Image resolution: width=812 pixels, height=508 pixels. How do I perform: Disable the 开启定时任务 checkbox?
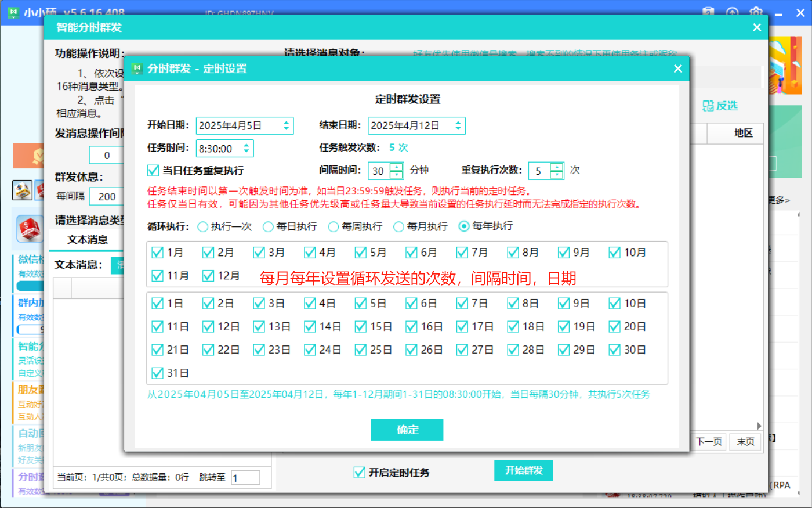[359, 473]
